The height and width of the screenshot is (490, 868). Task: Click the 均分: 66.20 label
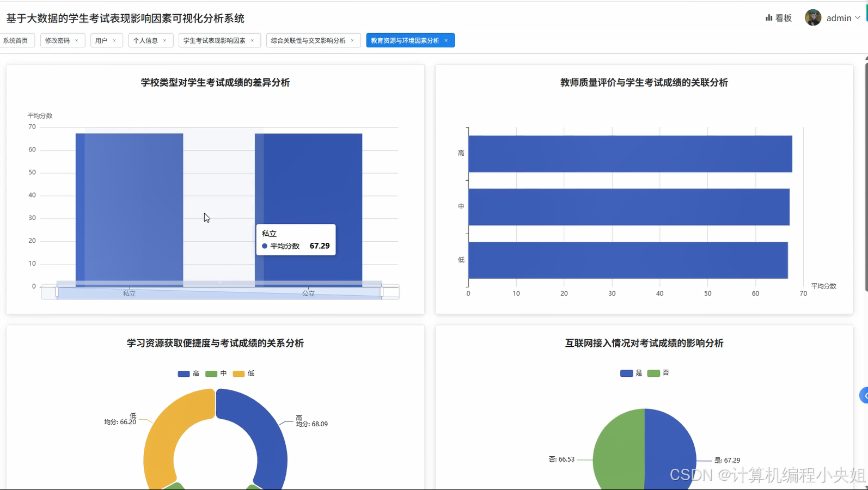[x=120, y=422]
